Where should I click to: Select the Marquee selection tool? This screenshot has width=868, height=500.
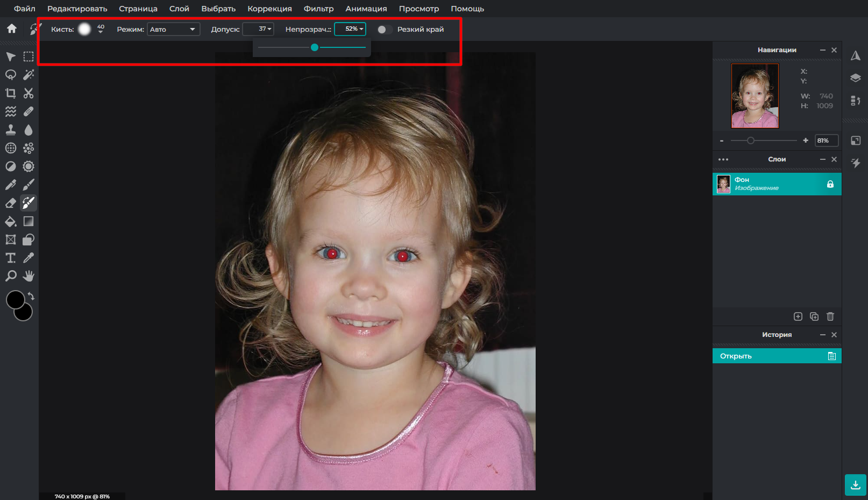[x=29, y=57]
